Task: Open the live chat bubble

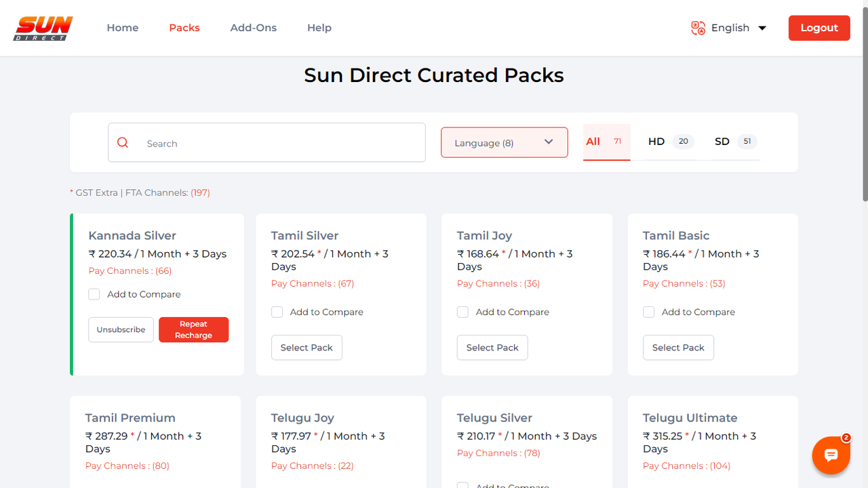Action: pyautogui.click(x=831, y=455)
